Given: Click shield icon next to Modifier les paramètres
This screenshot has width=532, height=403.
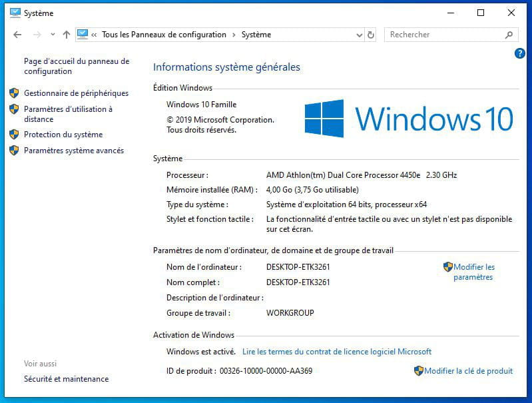Looking at the screenshot, I should click(x=448, y=267).
